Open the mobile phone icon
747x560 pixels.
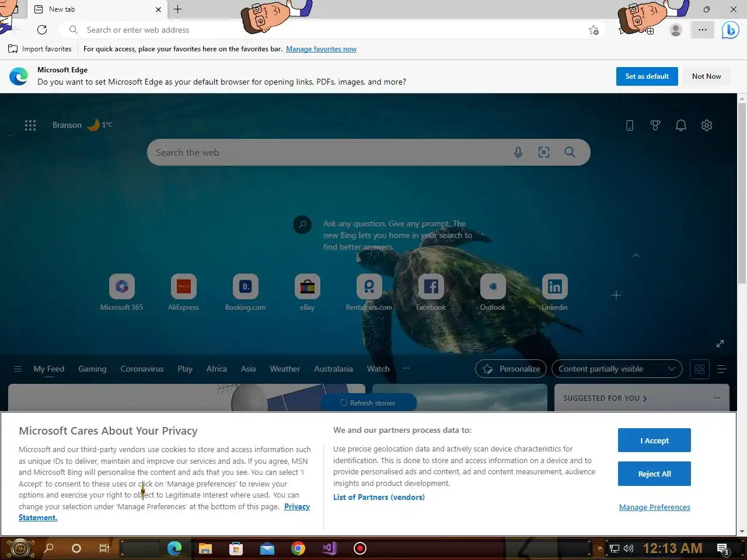point(630,125)
